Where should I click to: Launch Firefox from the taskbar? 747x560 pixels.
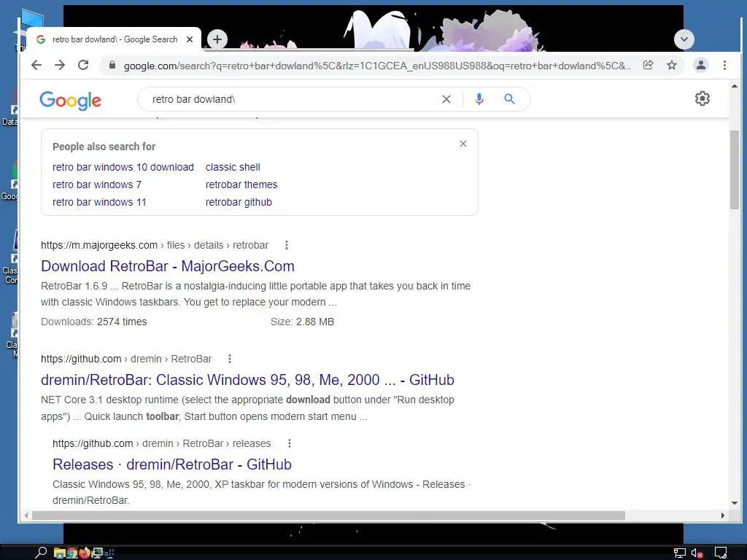[x=85, y=553]
